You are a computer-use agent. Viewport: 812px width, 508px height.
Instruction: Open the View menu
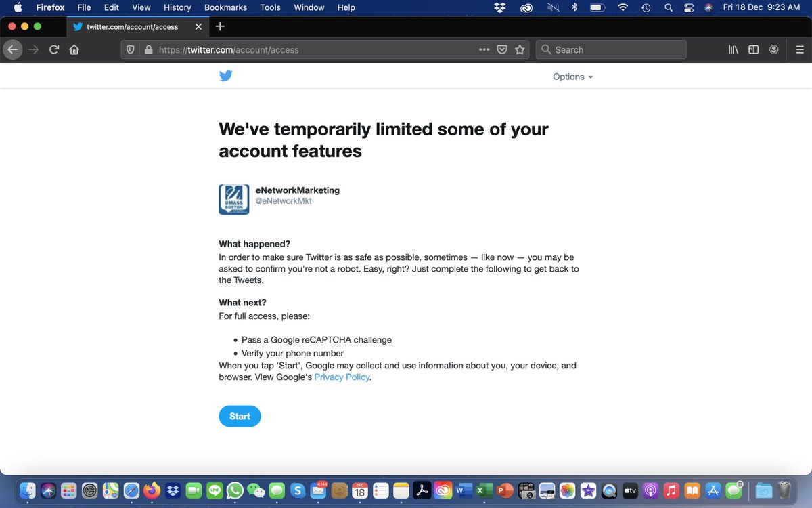point(141,7)
